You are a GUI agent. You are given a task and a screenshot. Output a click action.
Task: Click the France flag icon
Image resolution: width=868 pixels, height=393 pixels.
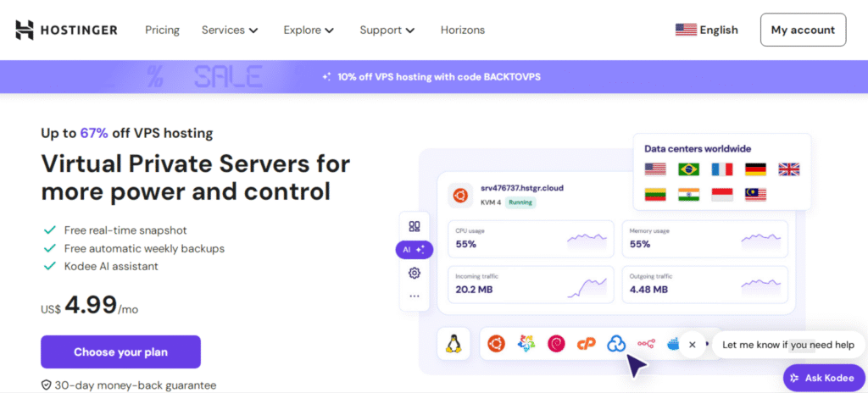point(722,169)
